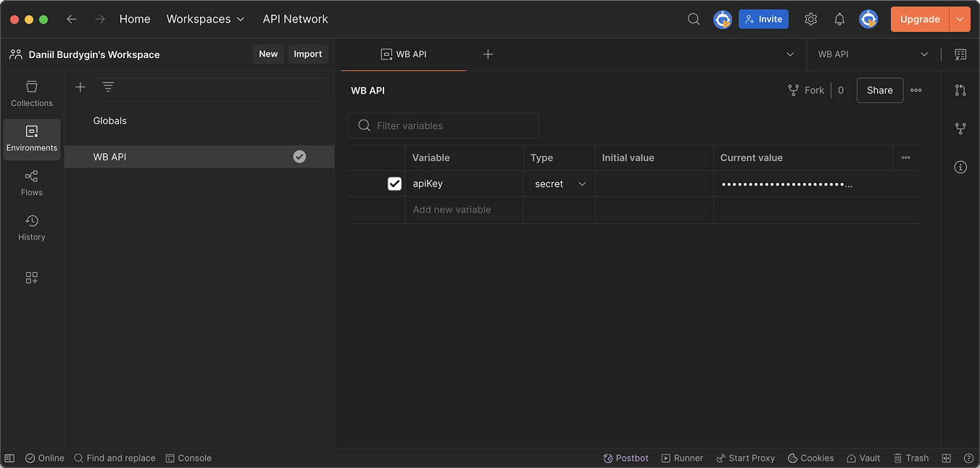The height and width of the screenshot is (468, 980).
Task: Click Start Proxy in the status bar
Action: click(x=746, y=458)
